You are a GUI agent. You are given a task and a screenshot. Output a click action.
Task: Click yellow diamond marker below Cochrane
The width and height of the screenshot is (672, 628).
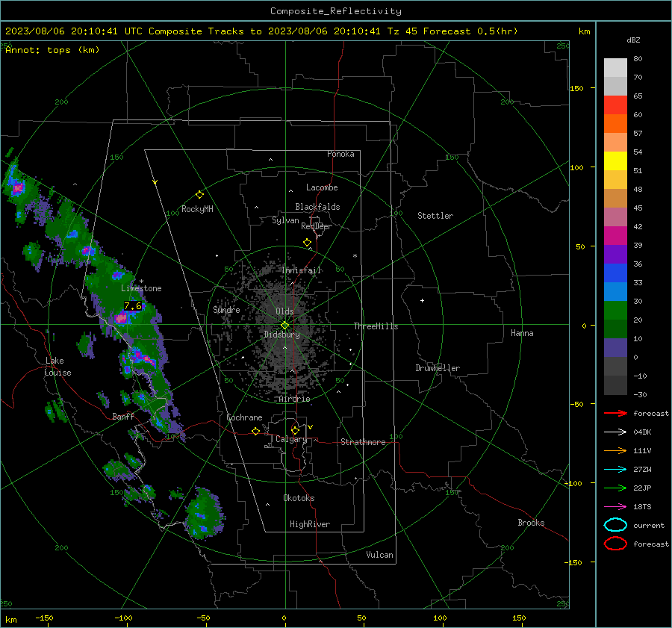click(255, 431)
